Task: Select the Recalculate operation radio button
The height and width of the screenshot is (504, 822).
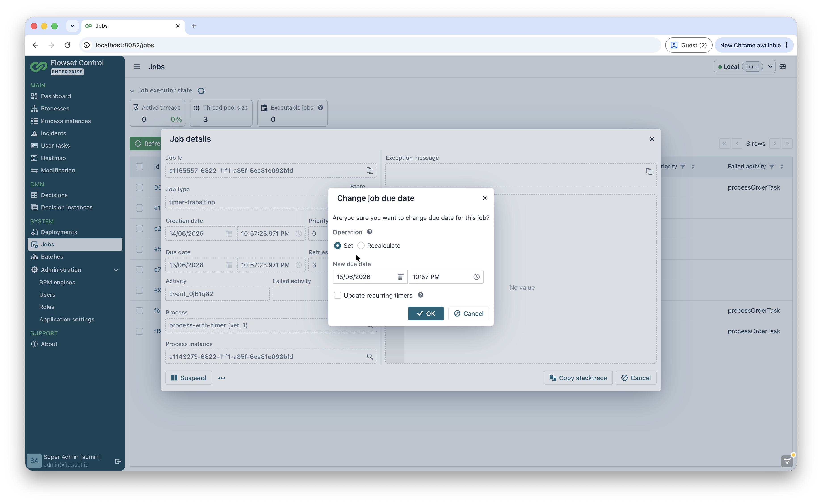Action: [361, 246]
